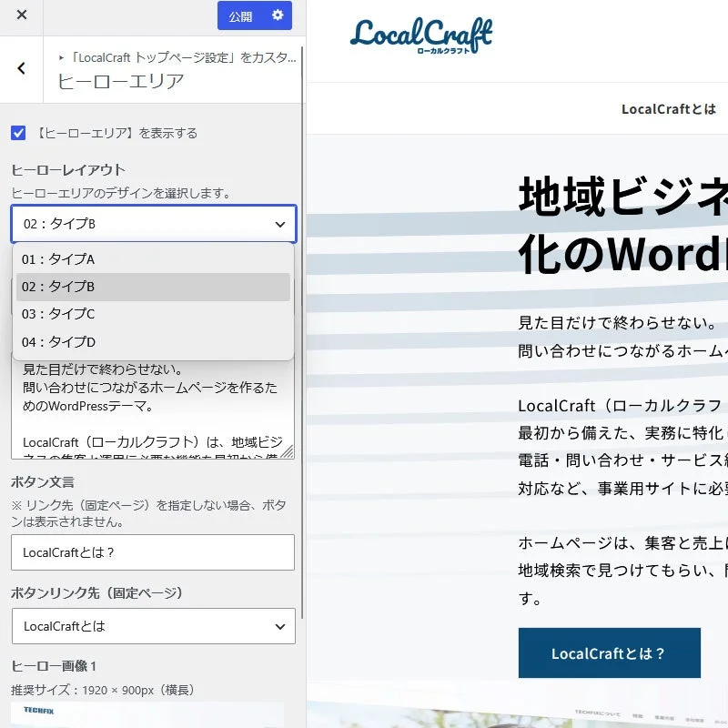
Task: Open the LocalCraftとは nav link in preview
Action: click(x=669, y=109)
